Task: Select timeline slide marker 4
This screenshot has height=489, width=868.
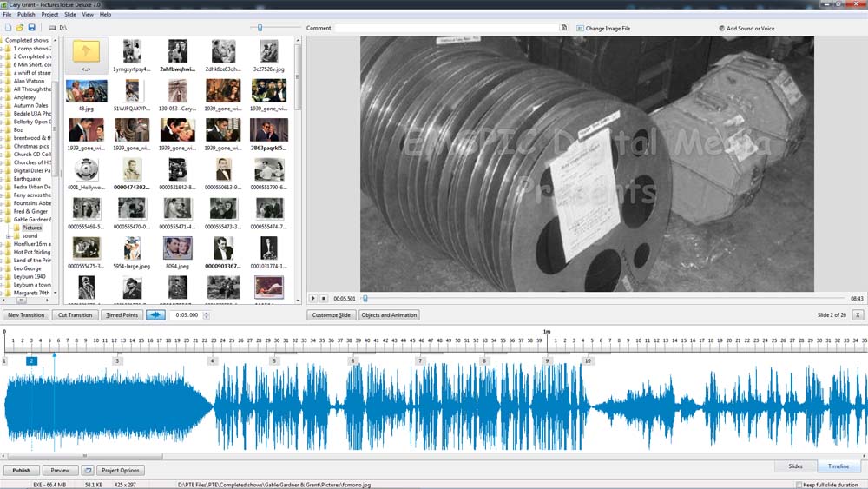Action: click(x=213, y=360)
